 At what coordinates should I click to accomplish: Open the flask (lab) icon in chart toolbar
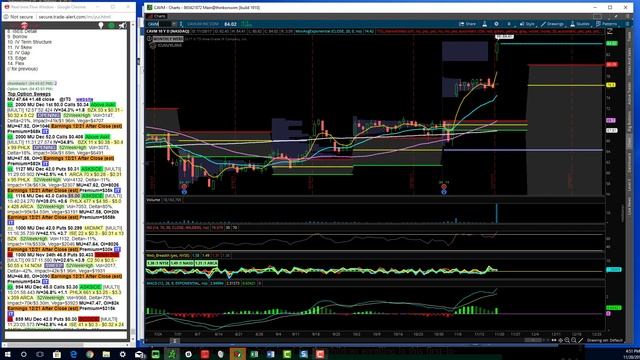484,24
